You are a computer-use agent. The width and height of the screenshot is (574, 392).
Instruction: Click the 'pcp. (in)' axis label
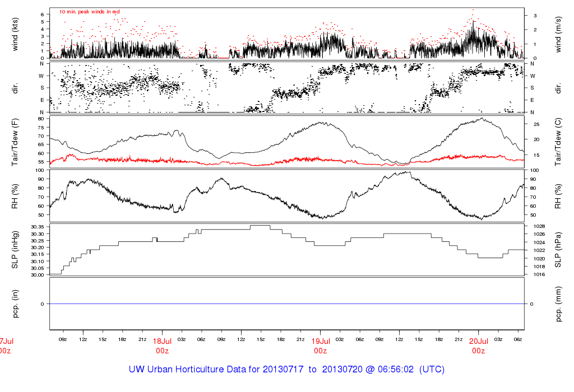click(15, 304)
